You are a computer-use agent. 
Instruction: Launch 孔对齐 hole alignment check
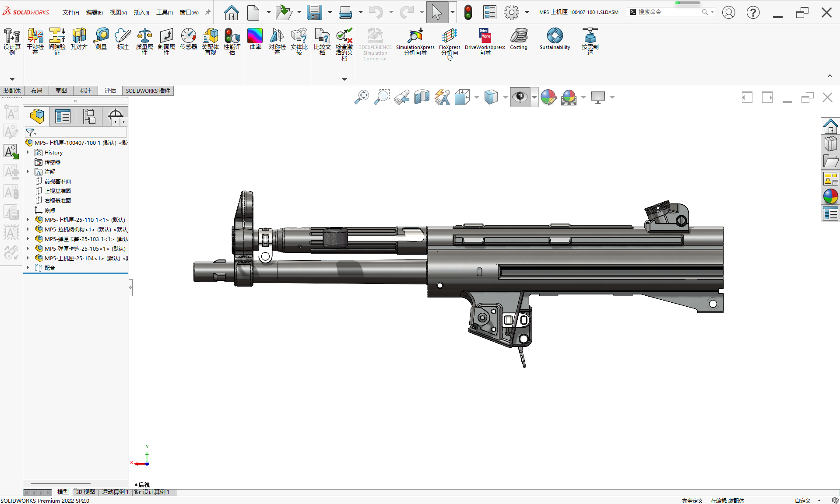[79, 39]
